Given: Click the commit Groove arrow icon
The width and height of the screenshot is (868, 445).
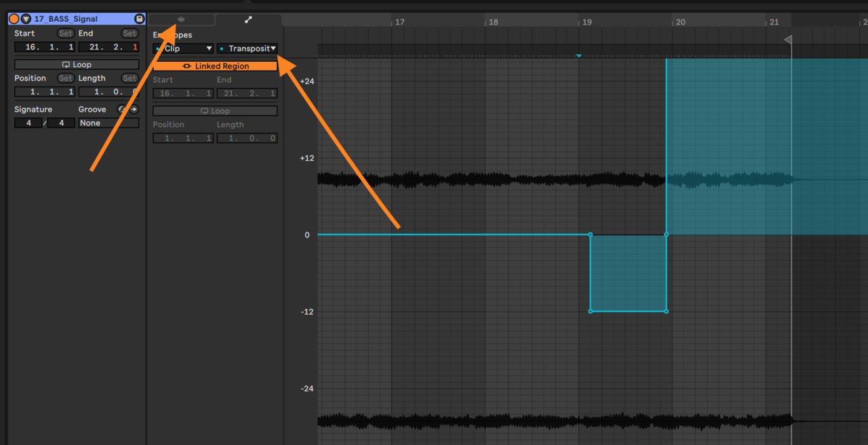Looking at the screenshot, I should click(134, 109).
